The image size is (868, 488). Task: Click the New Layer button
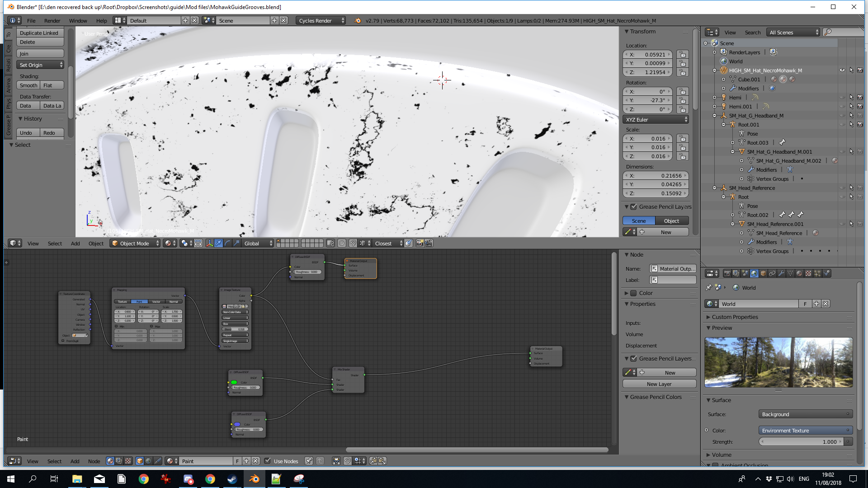pos(659,384)
